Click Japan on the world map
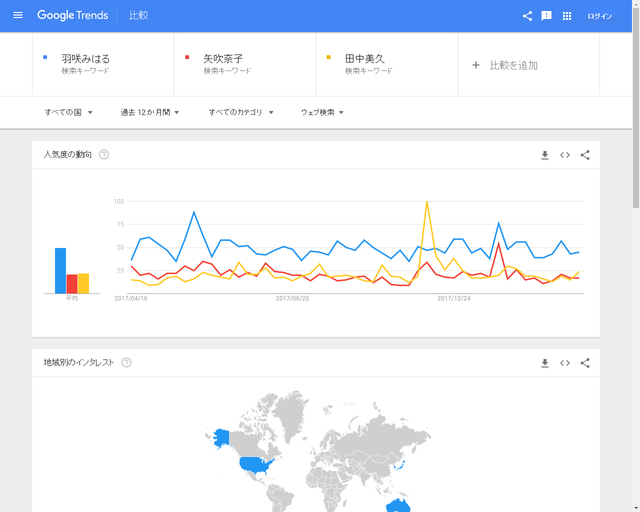This screenshot has width=640, height=512. pyautogui.click(x=400, y=465)
